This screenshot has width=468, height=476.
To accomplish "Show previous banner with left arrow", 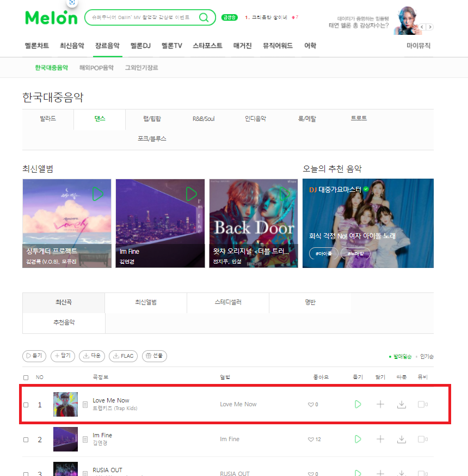I will [422, 27].
